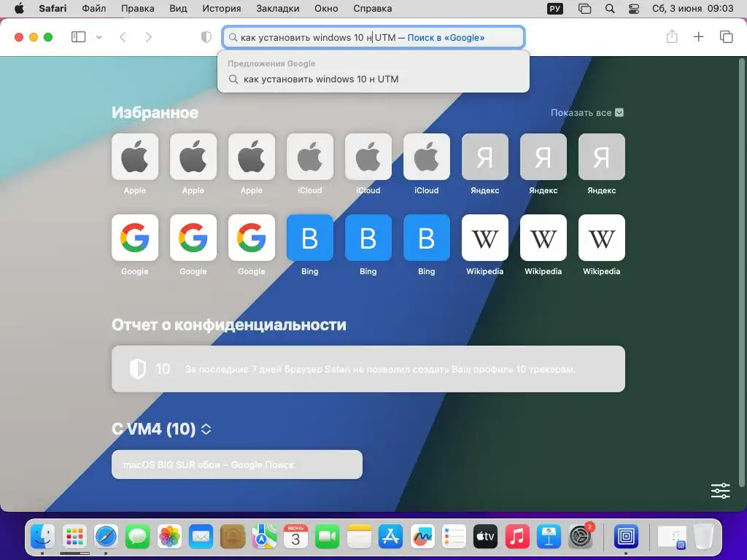This screenshot has height=560, width=747.
Task: Open Notes from the Dock
Action: pos(359,537)
